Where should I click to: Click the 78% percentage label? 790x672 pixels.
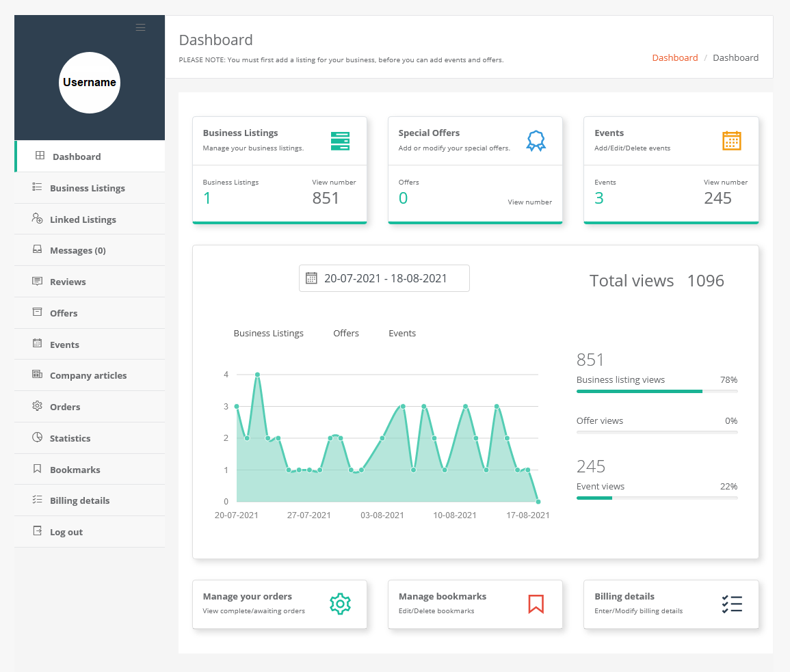tap(728, 380)
